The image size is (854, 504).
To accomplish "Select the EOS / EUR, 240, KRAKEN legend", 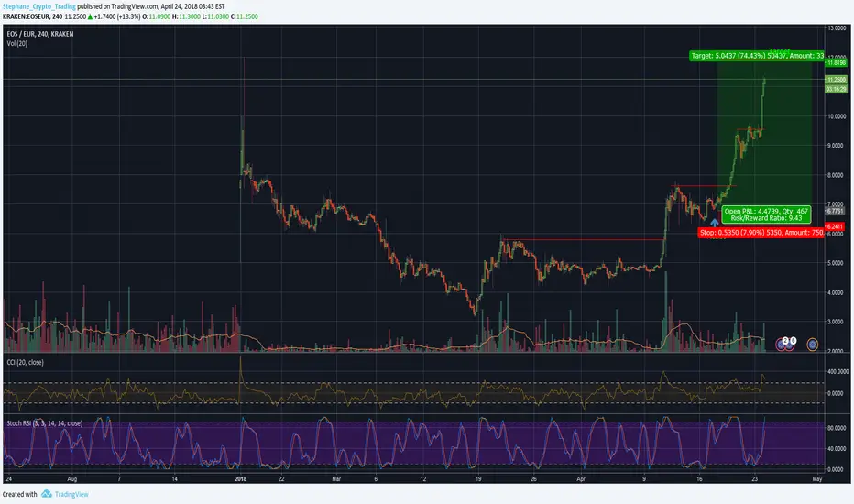I will click(x=39, y=34).
